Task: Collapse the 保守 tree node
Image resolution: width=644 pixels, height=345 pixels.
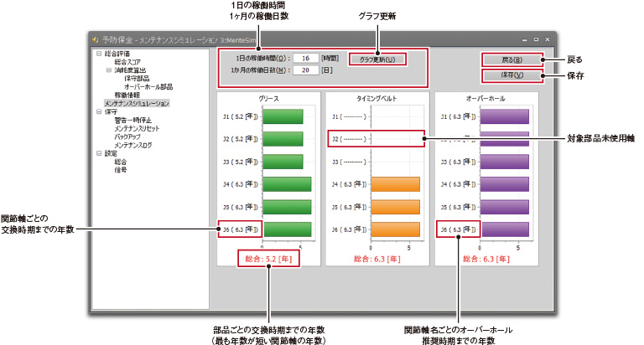Action: point(99,111)
